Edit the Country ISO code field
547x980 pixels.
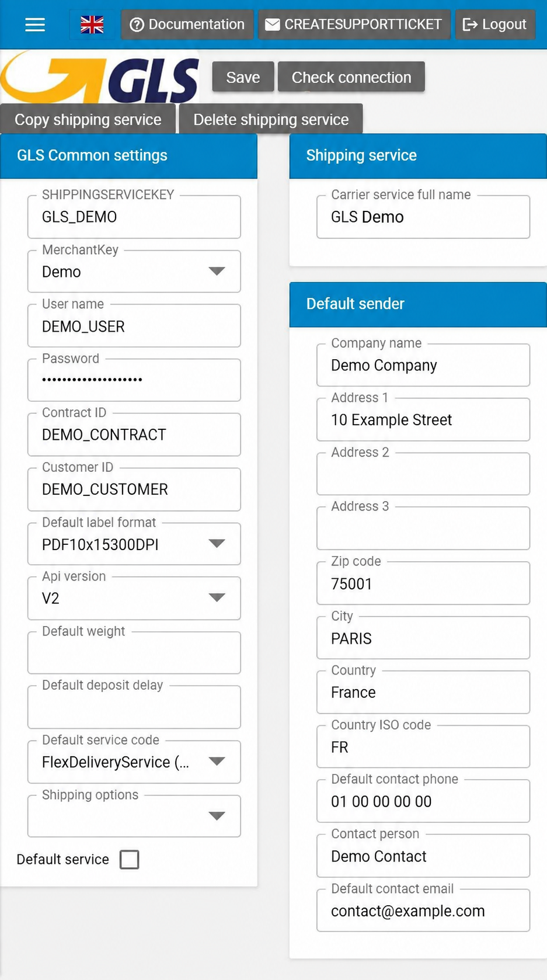(423, 747)
